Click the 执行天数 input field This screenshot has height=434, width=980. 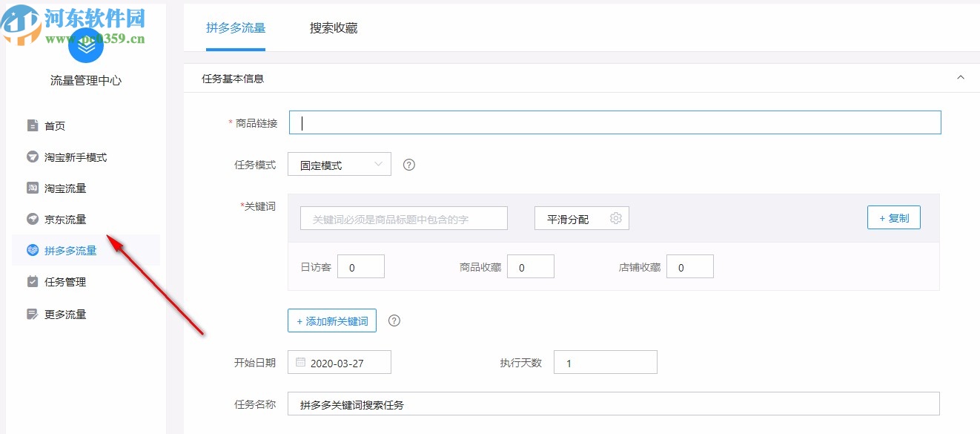coord(606,362)
